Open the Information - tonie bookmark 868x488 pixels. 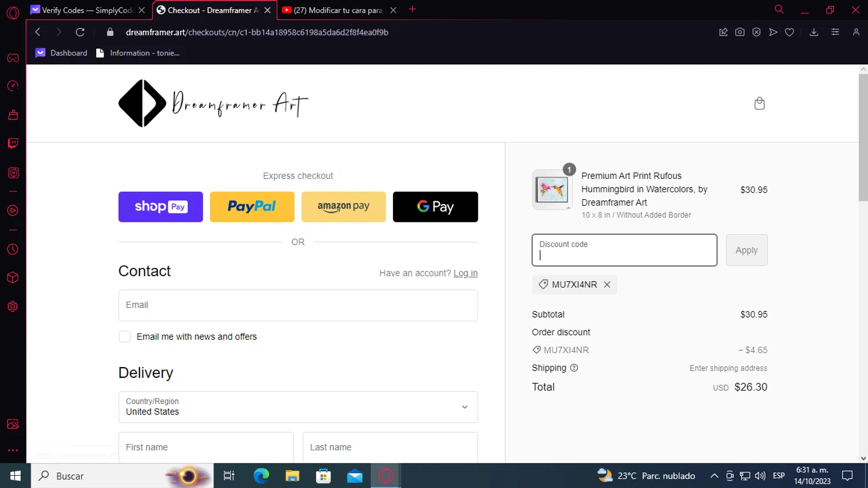tap(138, 53)
